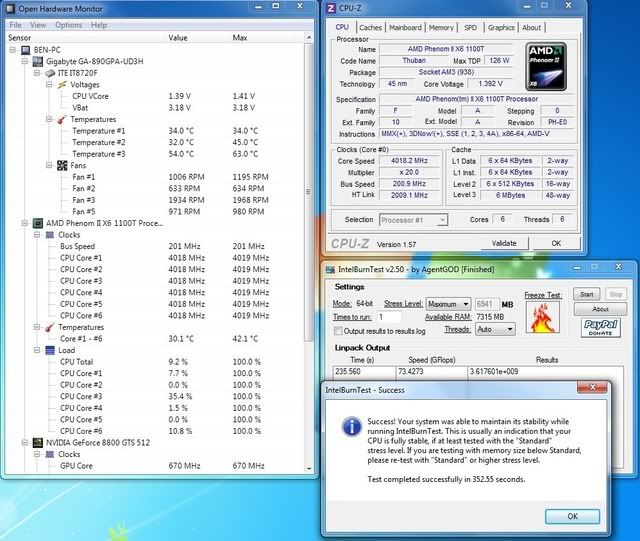Click the Load icon in sensor tree
The width and height of the screenshot is (640, 541).
point(50,350)
